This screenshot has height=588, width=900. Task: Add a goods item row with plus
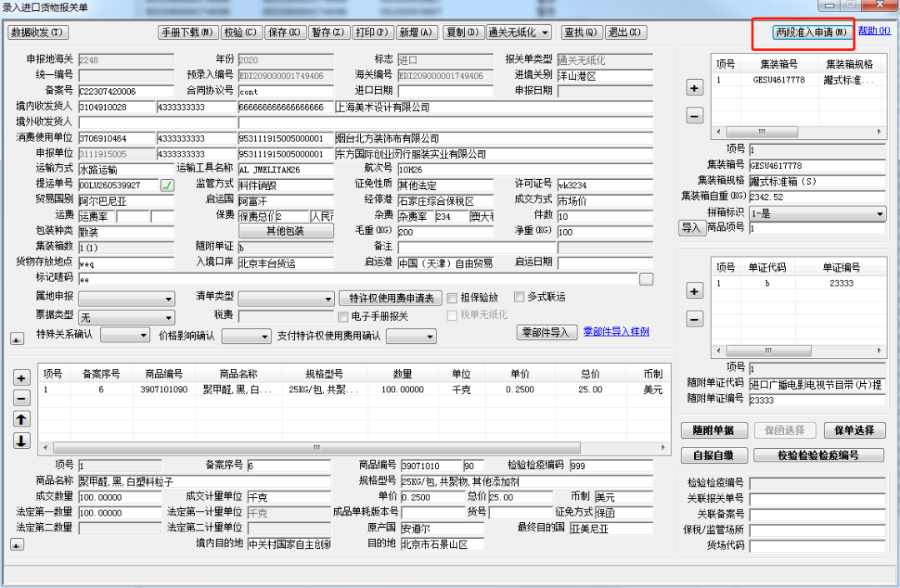click(21, 378)
